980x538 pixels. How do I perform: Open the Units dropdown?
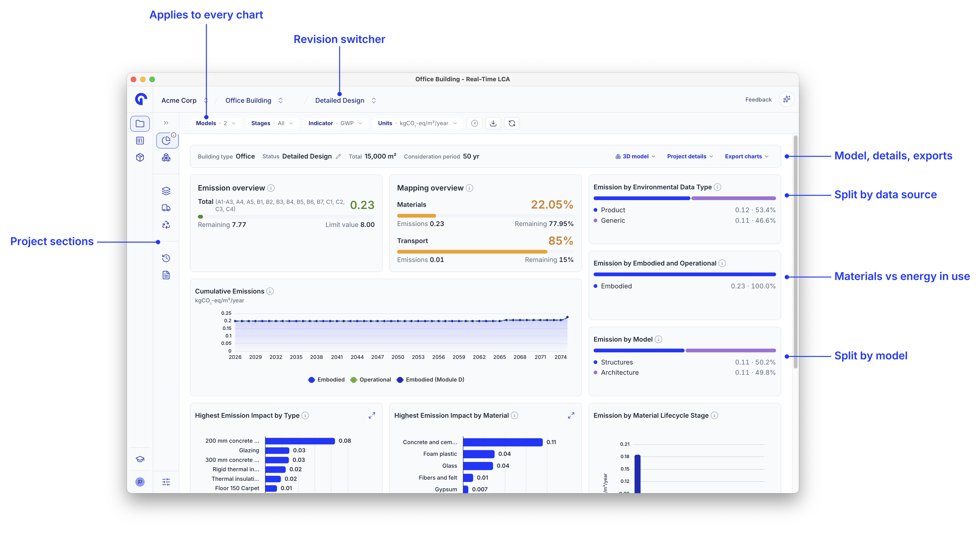point(417,123)
